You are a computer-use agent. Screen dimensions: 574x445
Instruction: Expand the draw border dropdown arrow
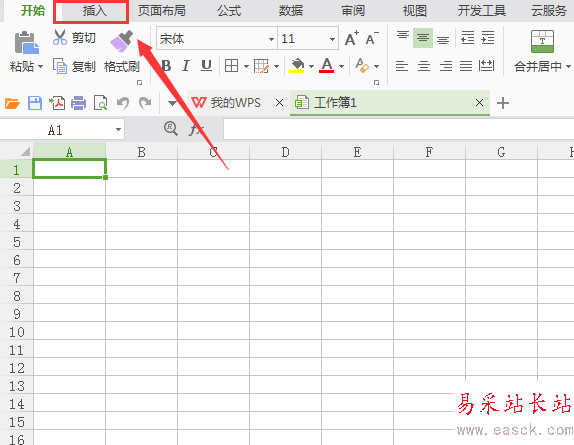276,67
